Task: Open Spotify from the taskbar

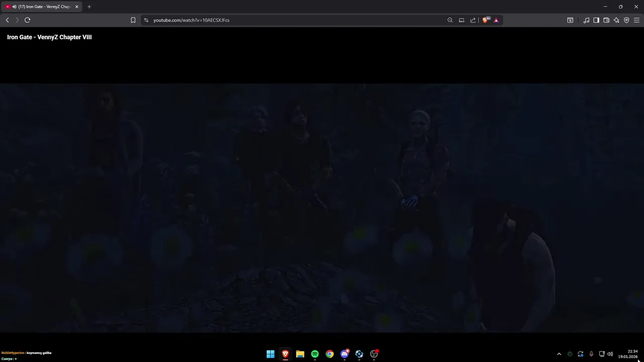Action: 315,354
